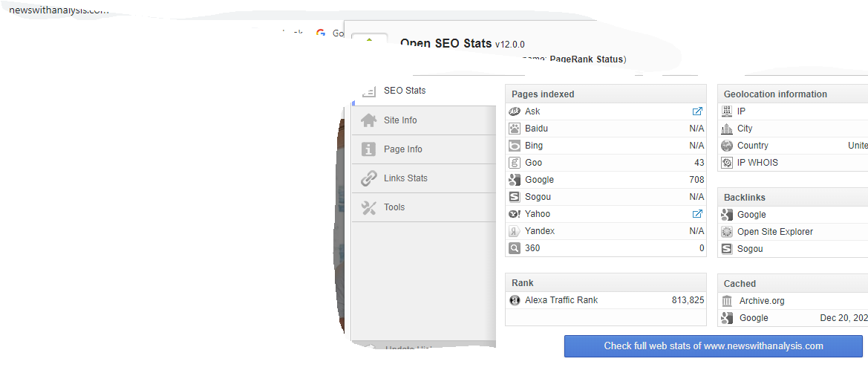Click the City buildings icon

coord(728,129)
